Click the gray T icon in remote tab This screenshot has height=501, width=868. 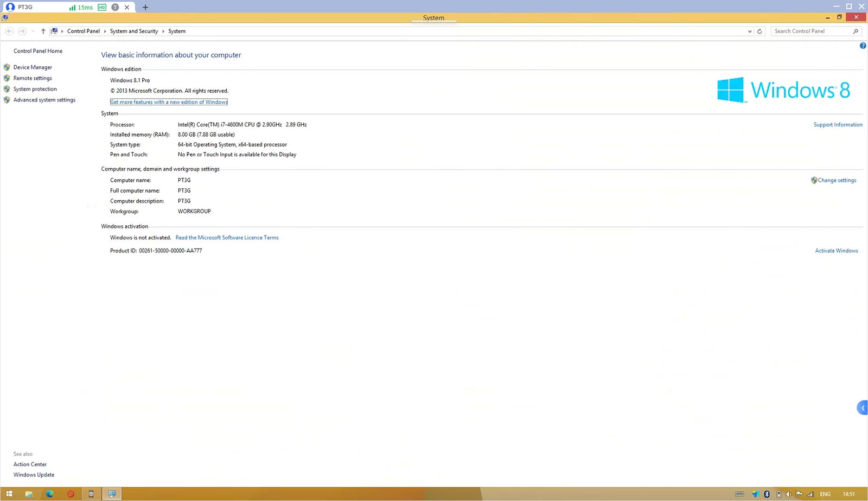pyautogui.click(x=115, y=8)
